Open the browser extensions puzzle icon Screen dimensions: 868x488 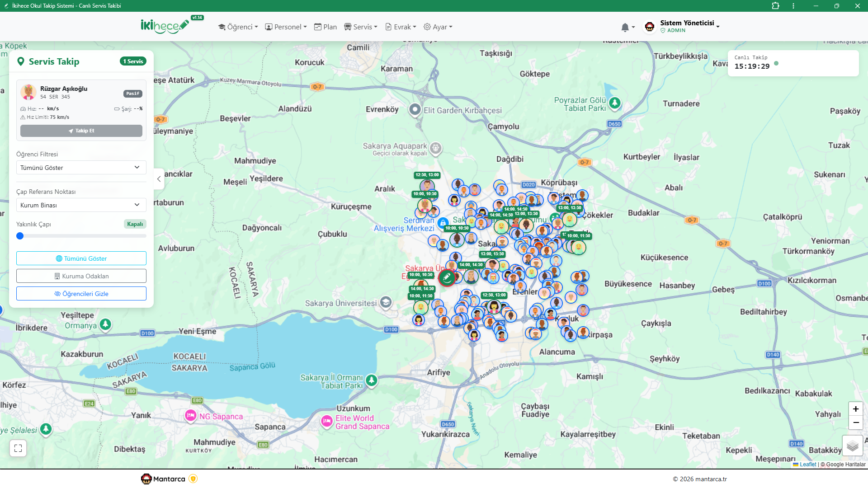coord(775,6)
